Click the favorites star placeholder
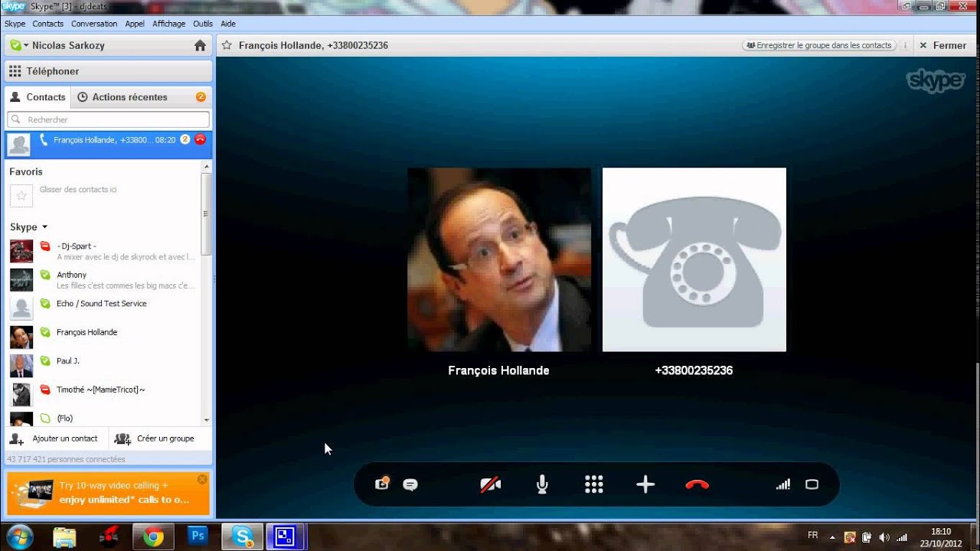980x551 pixels. pyautogui.click(x=21, y=196)
